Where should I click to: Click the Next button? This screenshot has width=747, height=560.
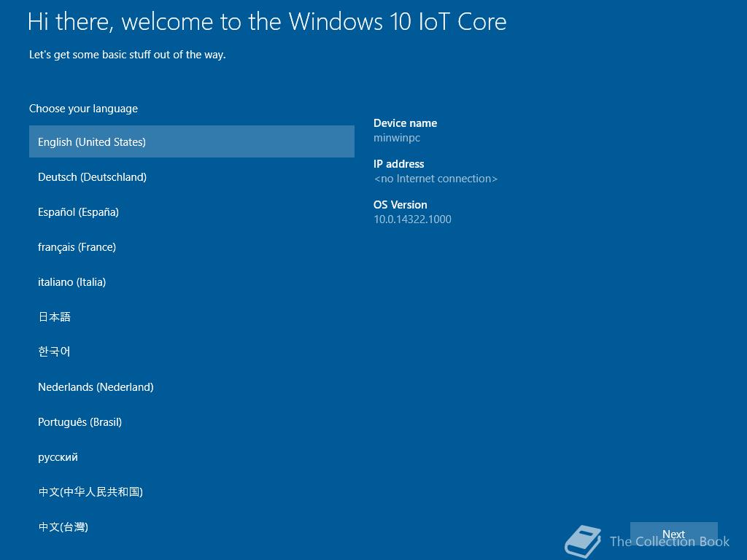[x=673, y=534]
